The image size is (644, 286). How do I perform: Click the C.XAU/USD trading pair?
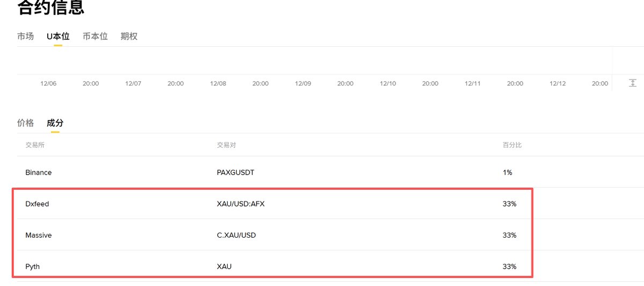pos(236,235)
